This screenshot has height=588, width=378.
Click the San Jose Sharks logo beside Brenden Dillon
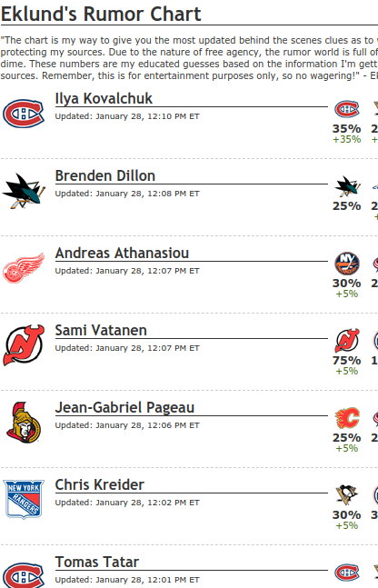(24, 191)
